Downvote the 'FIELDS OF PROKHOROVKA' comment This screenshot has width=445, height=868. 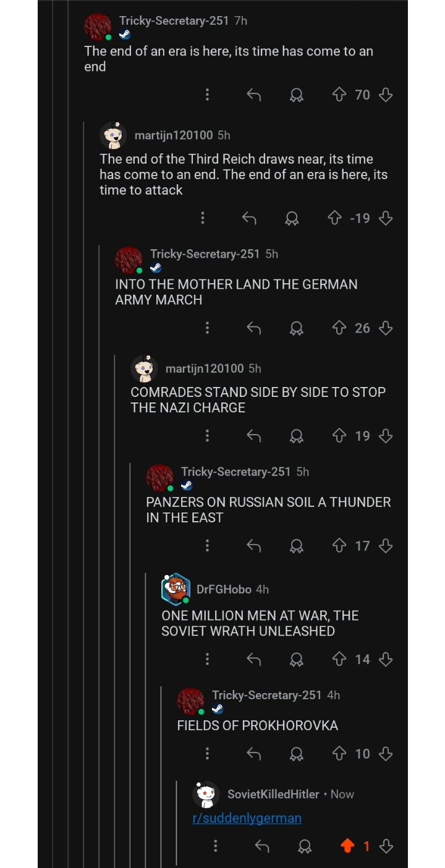coord(386,754)
